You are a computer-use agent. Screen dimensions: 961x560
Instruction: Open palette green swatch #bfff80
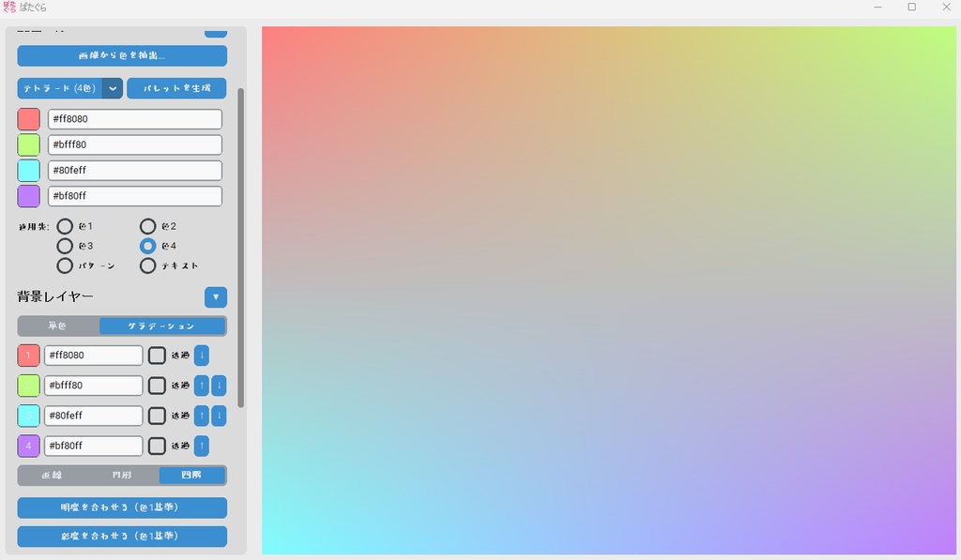click(x=29, y=145)
